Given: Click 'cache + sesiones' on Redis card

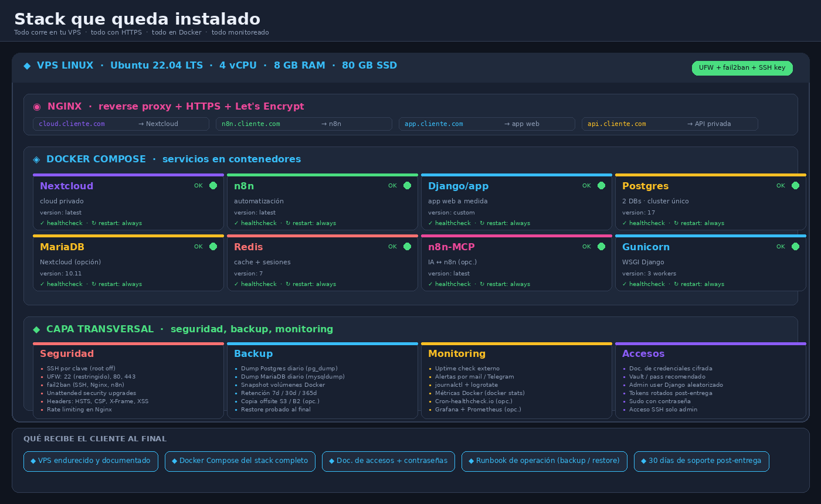Looking at the screenshot, I should 262,262.
